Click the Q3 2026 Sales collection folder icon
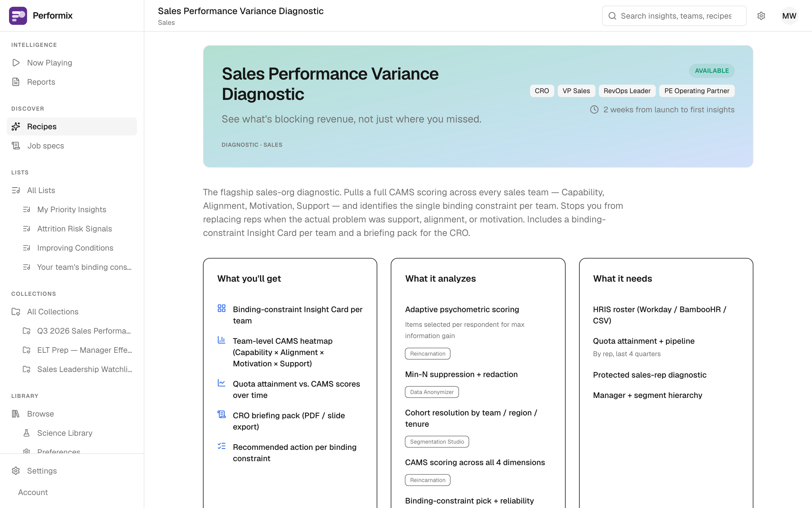This screenshot has width=812, height=508. click(x=27, y=330)
